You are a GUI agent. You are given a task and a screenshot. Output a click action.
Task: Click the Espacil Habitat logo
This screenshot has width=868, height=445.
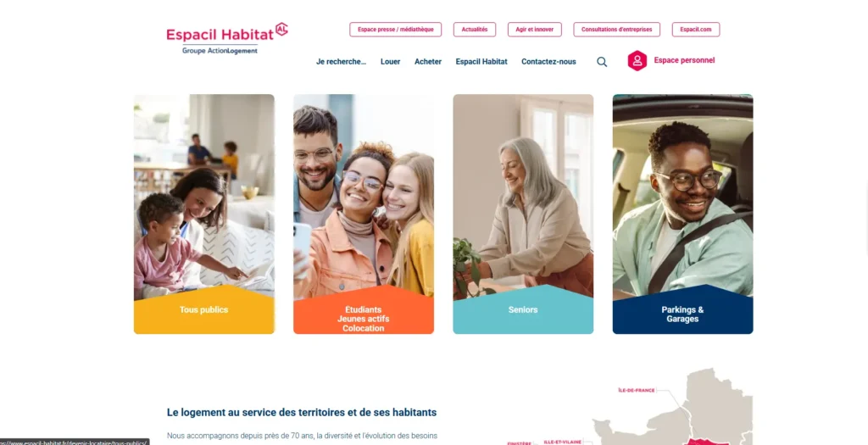click(x=227, y=38)
